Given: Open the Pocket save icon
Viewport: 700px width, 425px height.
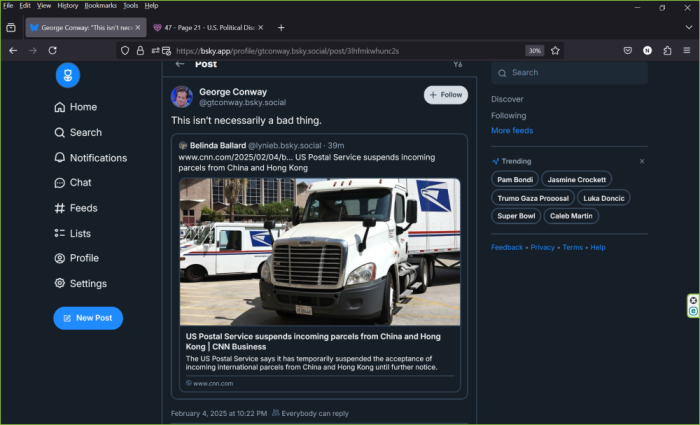Looking at the screenshot, I should click(628, 50).
